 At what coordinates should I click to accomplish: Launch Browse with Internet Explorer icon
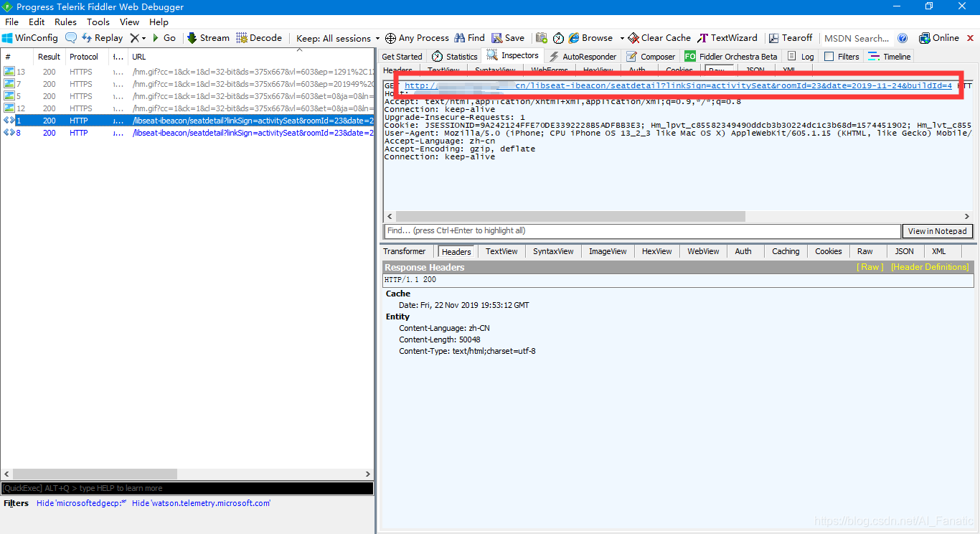590,38
